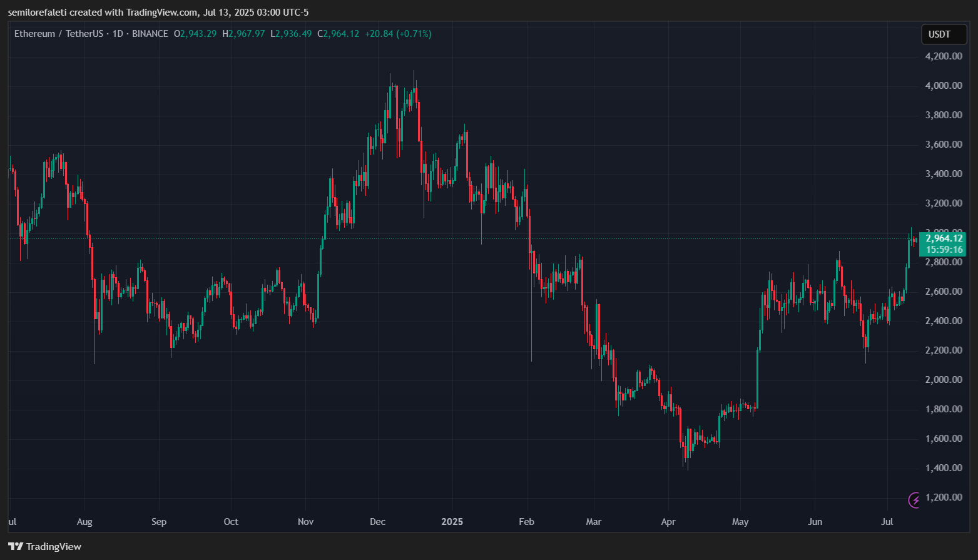Click the 3,400.00 price axis label

tap(944, 174)
